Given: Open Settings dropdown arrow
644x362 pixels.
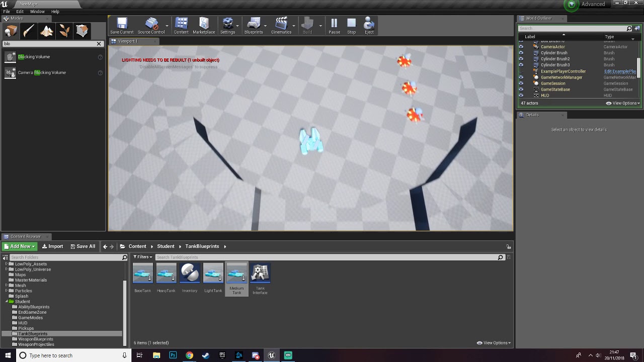Looking at the screenshot, I should [x=237, y=26].
